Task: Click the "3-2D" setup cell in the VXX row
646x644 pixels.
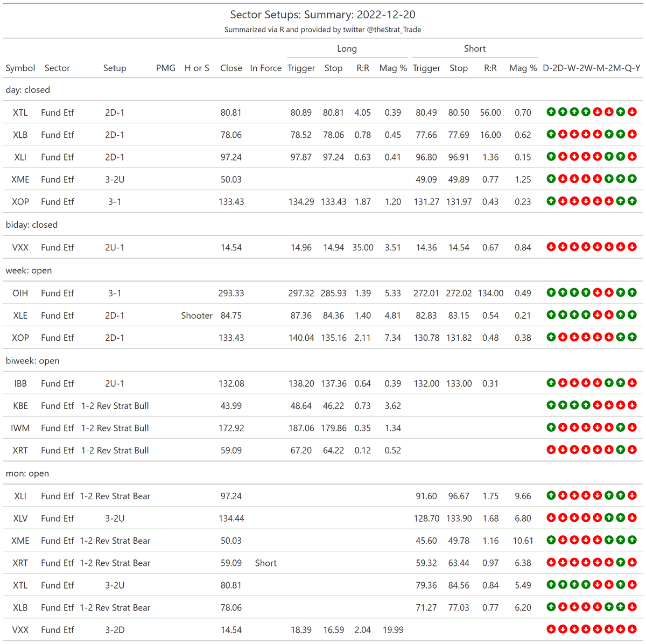Action: [x=115, y=629]
